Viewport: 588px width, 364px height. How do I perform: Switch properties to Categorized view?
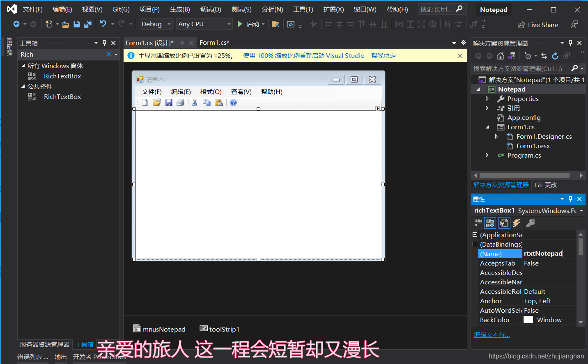(478, 223)
